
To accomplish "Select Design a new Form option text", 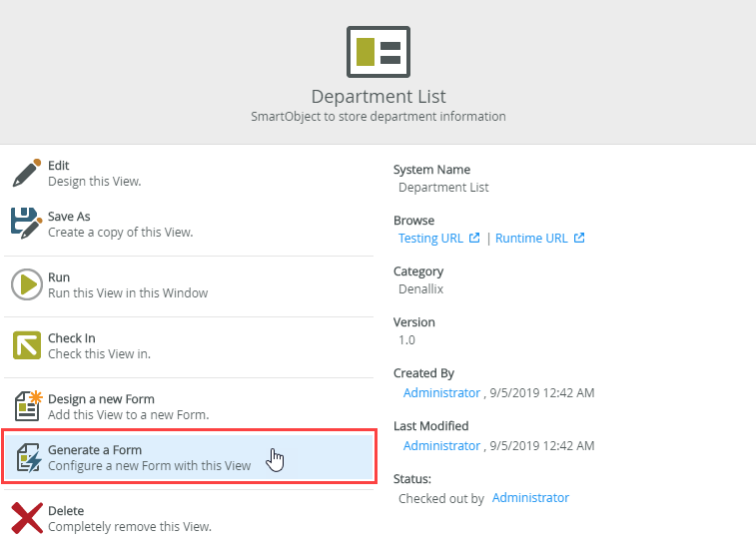I will [101, 399].
